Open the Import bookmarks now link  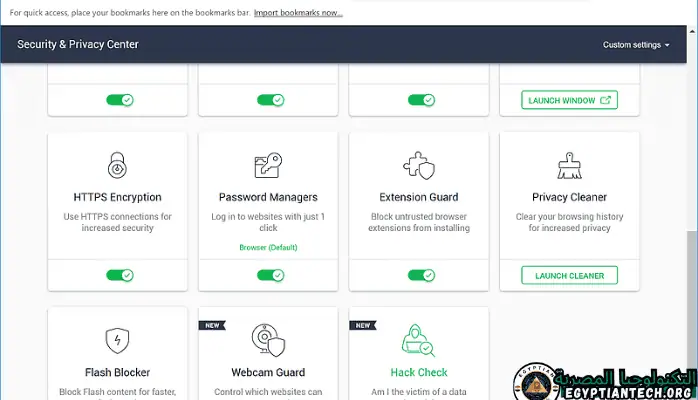[x=298, y=13]
